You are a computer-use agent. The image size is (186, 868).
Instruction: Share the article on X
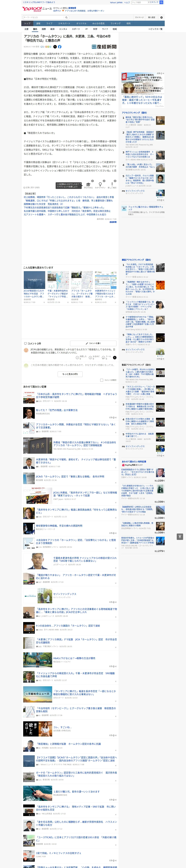tap(55, 47)
